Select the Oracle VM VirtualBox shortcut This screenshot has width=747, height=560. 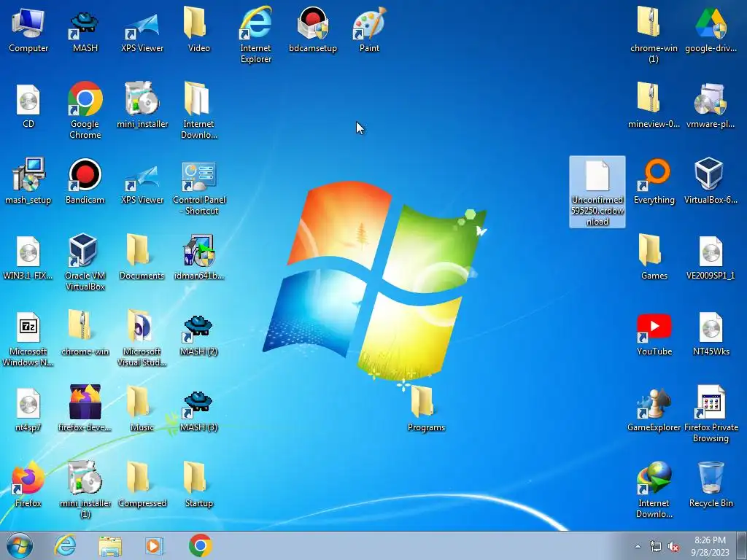click(85, 262)
